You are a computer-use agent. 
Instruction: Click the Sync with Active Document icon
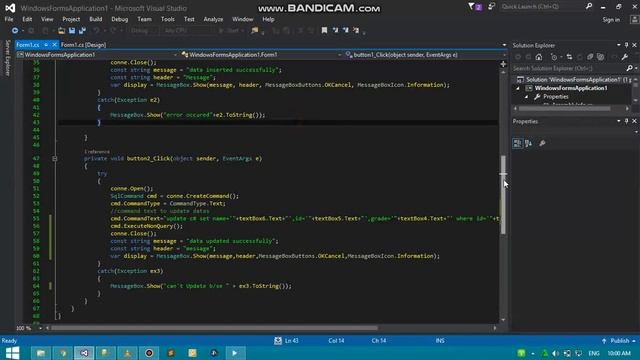(569, 57)
